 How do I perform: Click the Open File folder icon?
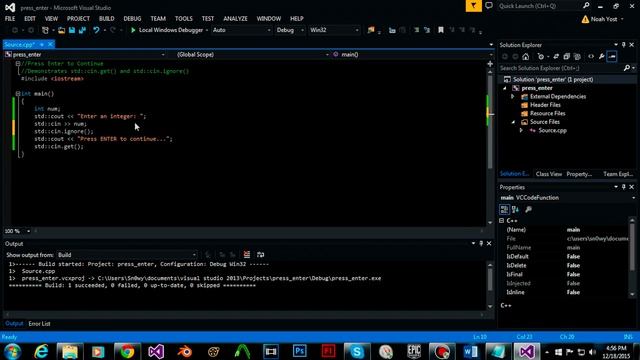point(61,30)
